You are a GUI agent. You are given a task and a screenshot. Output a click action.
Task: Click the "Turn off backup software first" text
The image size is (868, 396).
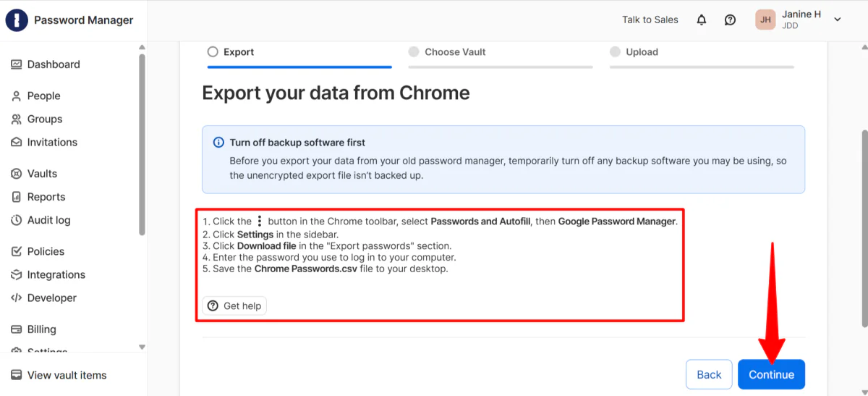(x=297, y=143)
